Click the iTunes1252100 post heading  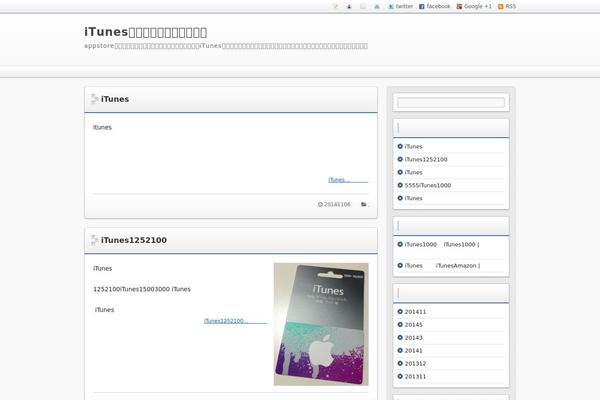coord(134,240)
